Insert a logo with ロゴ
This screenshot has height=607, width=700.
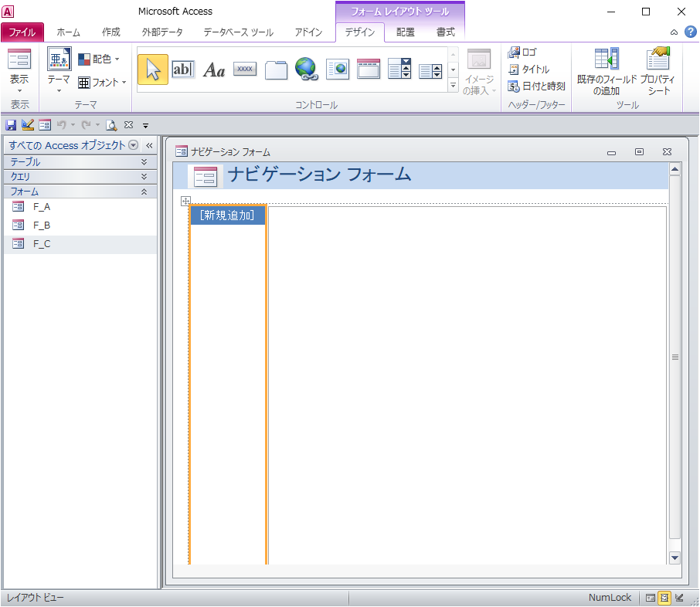[x=522, y=53]
